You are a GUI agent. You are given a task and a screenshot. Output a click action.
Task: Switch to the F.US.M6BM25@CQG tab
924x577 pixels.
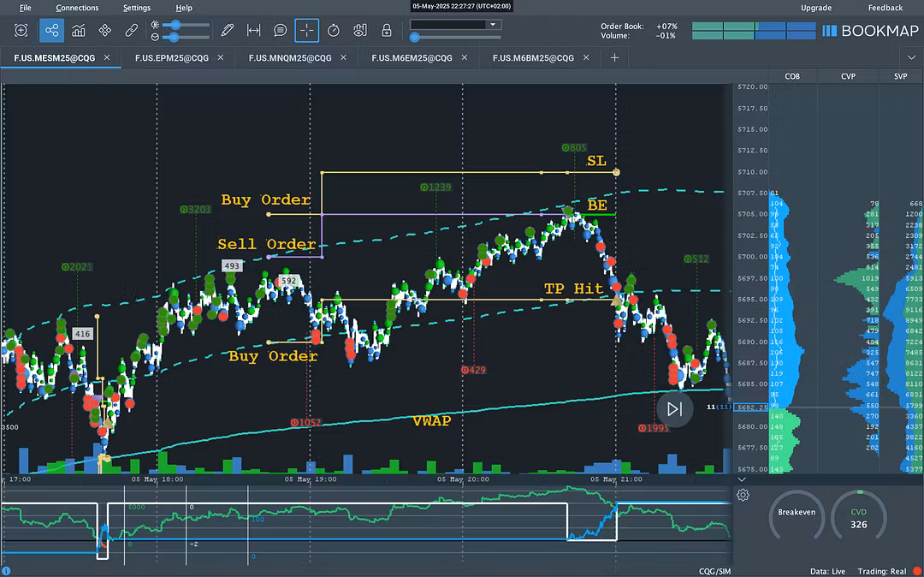click(533, 57)
